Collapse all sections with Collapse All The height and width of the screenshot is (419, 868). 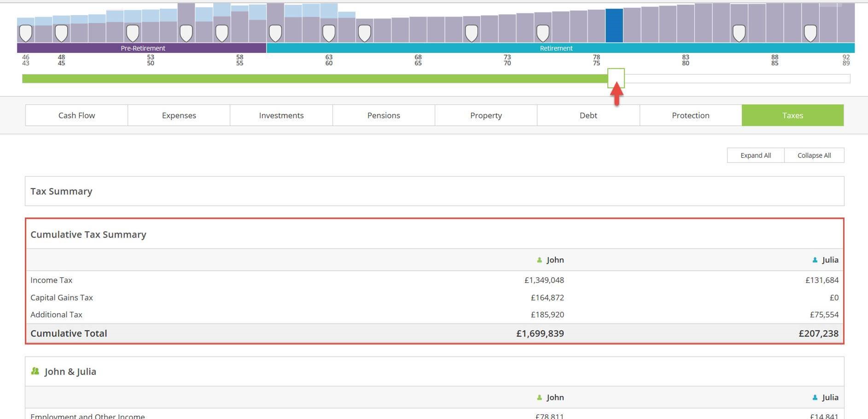pyautogui.click(x=814, y=155)
